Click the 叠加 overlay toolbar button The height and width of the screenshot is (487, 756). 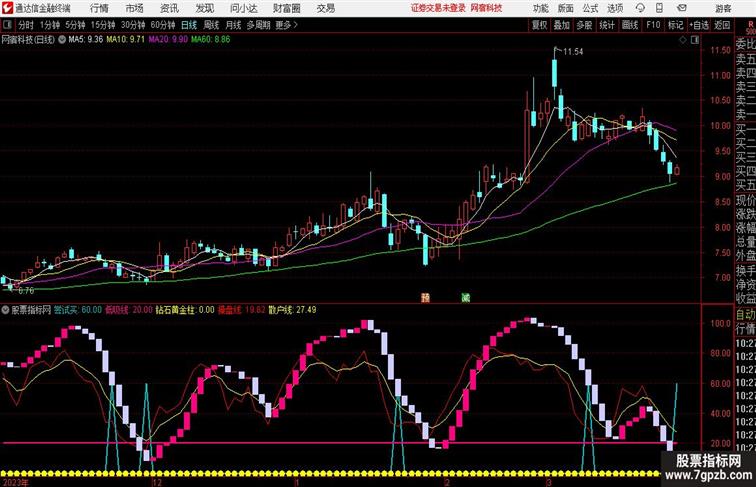tap(562, 25)
